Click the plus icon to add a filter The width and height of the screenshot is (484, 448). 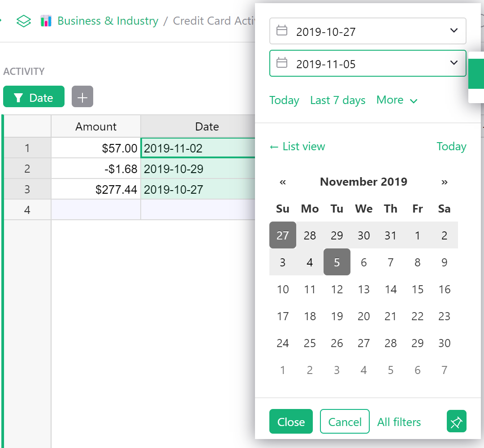(x=82, y=96)
